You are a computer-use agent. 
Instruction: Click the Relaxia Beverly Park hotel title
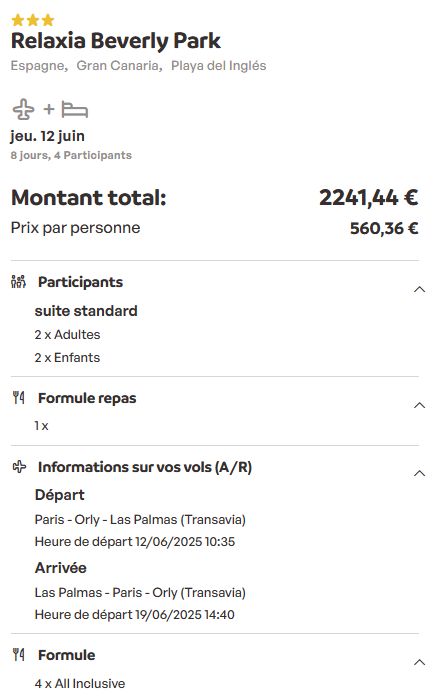click(116, 41)
